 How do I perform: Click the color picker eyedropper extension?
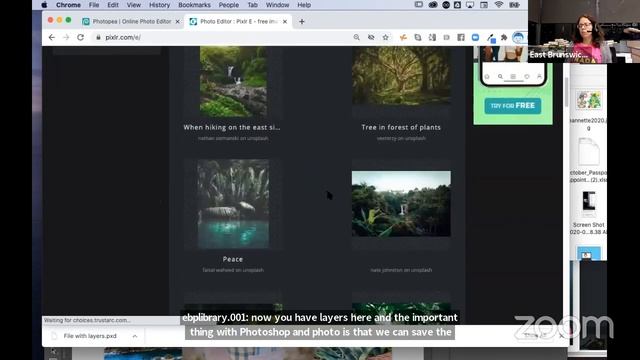click(x=491, y=38)
